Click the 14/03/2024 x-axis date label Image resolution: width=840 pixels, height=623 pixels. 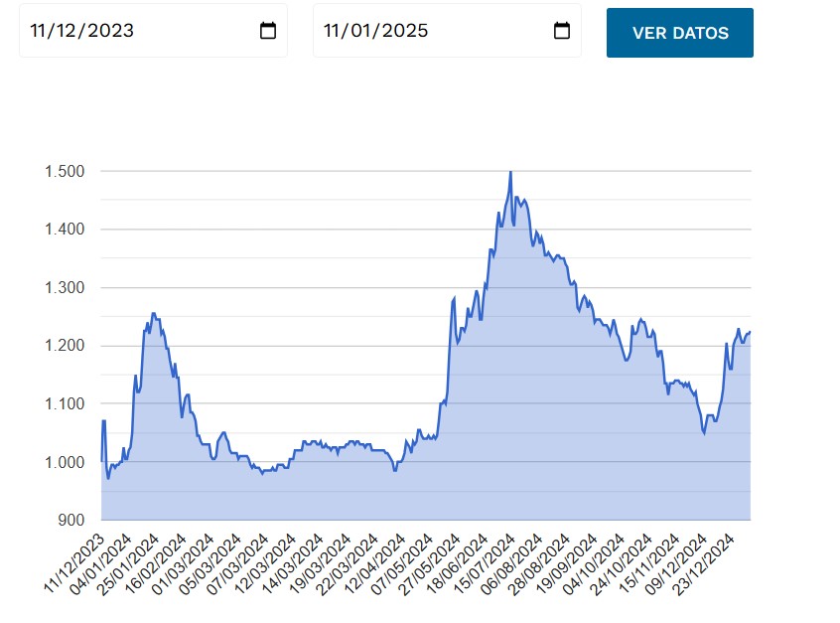(293, 563)
